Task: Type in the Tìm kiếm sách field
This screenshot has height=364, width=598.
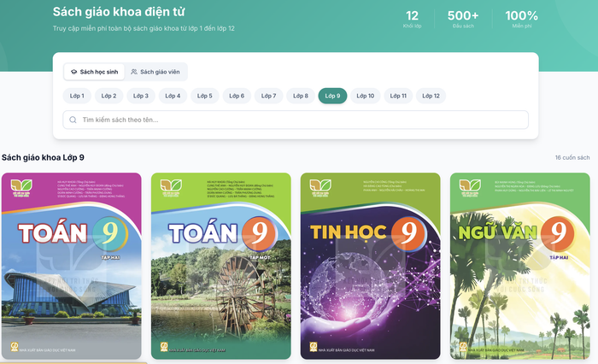Action: click(x=299, y=120)
